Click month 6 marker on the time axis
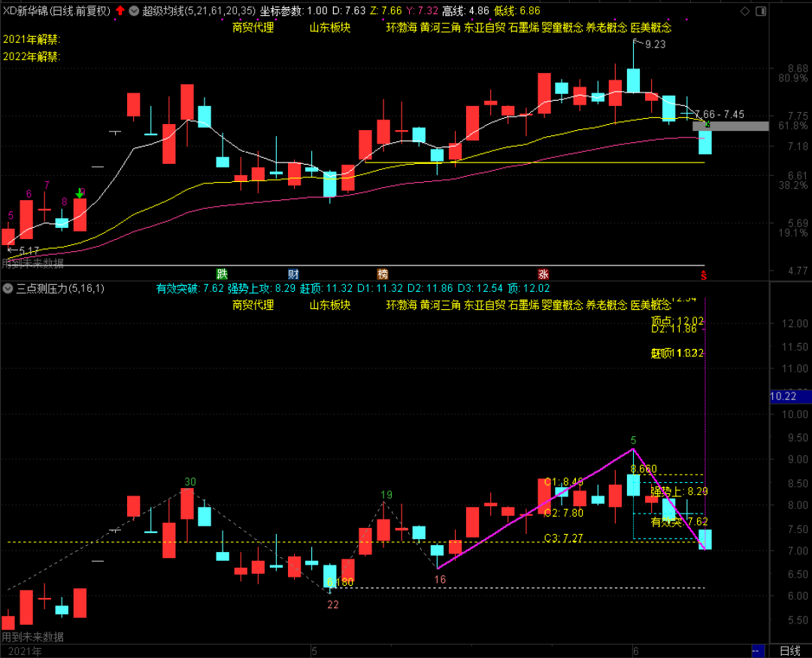The height and width of the screenshot is (658, 812). [x=636, y=651]
